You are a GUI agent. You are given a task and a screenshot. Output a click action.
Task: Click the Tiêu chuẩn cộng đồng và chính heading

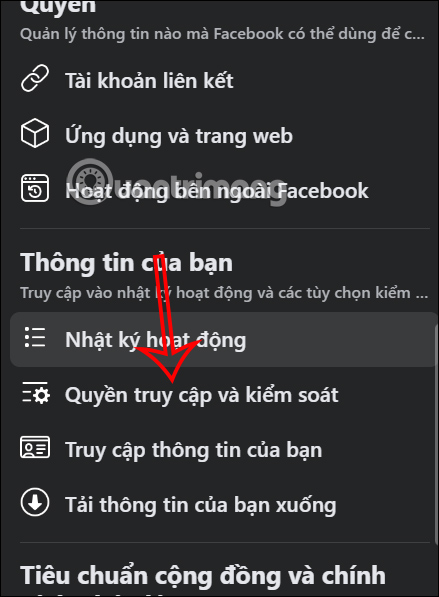click(x=203, y=575)
